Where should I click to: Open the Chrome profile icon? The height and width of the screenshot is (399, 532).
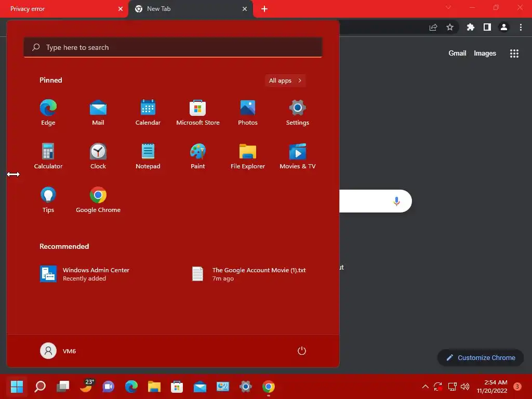tap(504, 27)
